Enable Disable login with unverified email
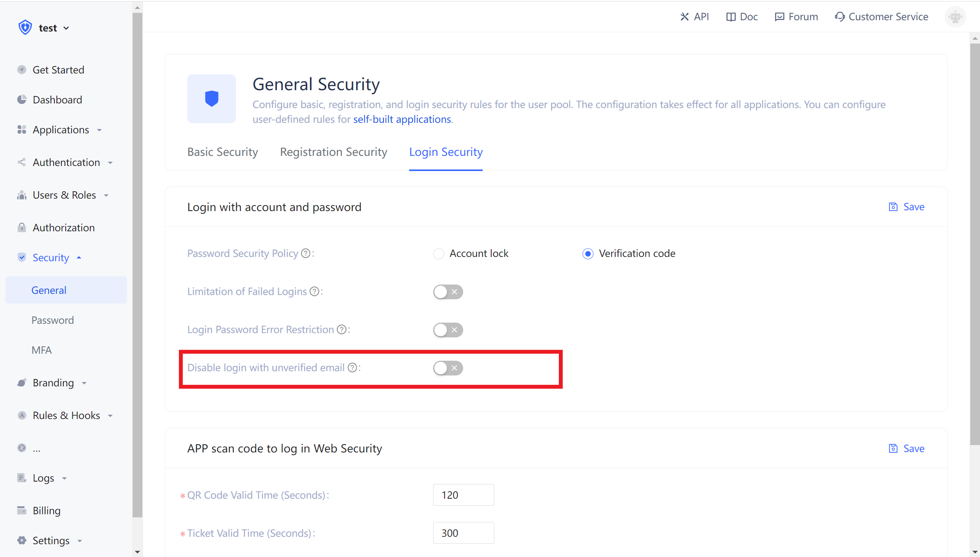The height and width of the screenshot is (557, 980). [448, 368]
